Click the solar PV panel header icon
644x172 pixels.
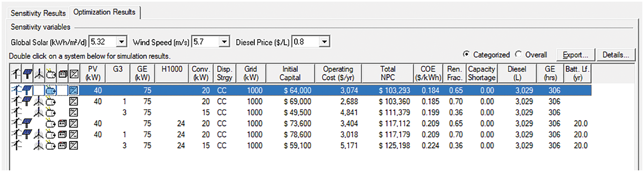coord(28,74)
